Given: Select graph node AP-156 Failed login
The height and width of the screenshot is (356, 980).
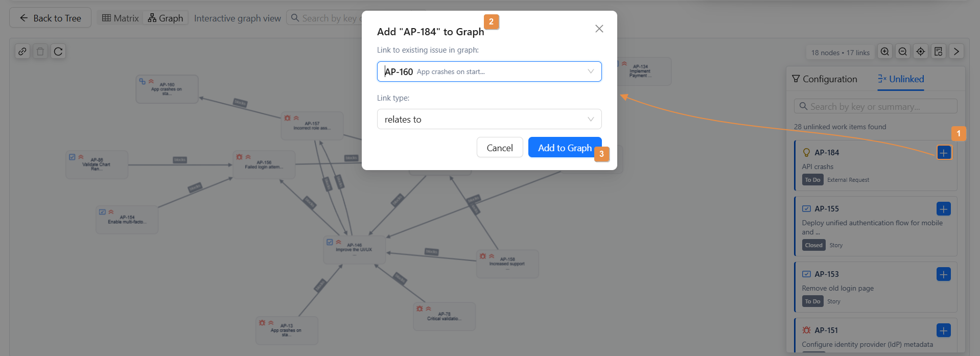Looking at the screenshot, I should (x=264, y=164).
